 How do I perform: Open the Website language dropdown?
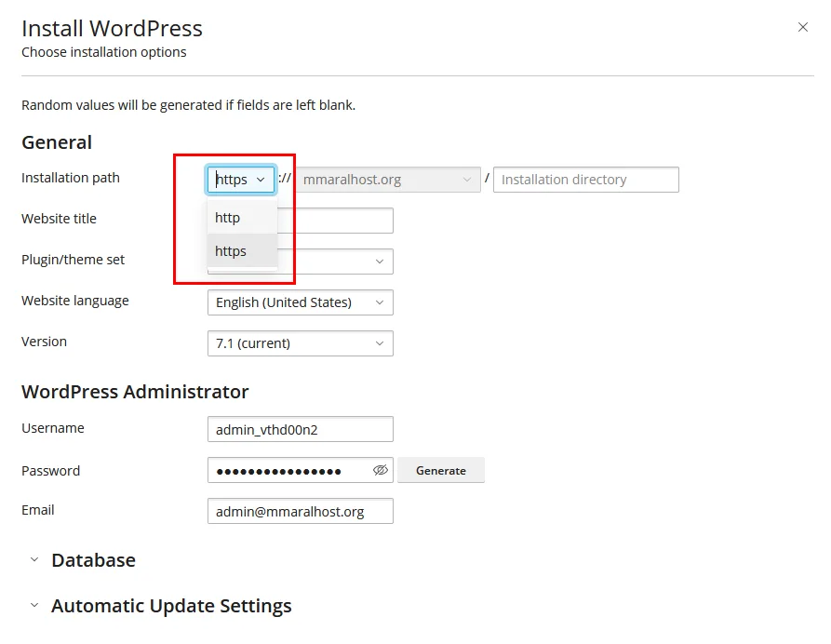coord(301,302)
